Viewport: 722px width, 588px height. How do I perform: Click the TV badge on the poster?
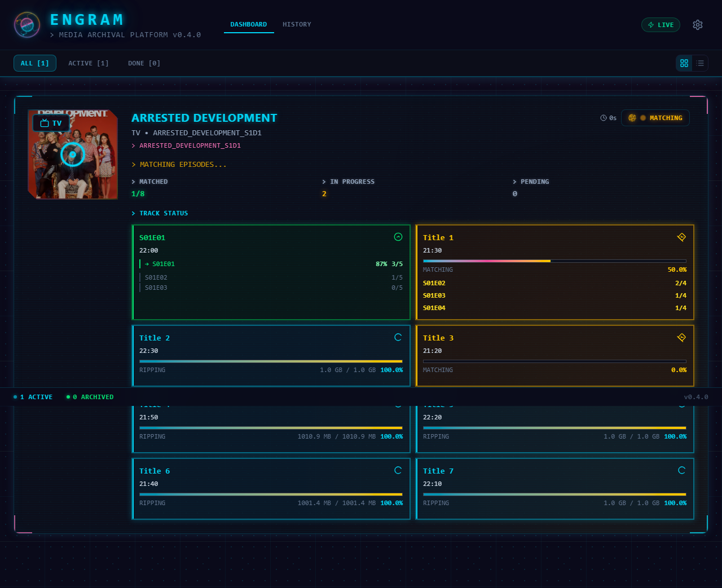51,123
